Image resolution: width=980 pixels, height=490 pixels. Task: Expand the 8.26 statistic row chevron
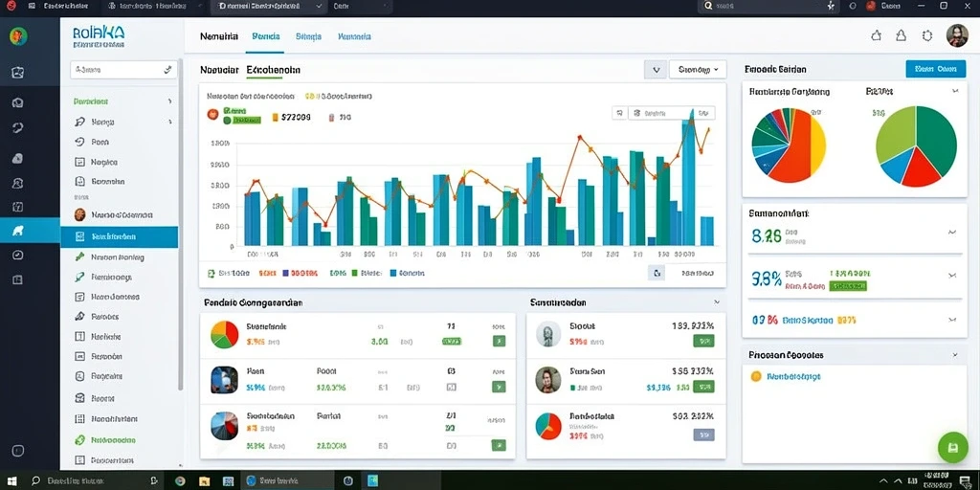coord(952,233)
